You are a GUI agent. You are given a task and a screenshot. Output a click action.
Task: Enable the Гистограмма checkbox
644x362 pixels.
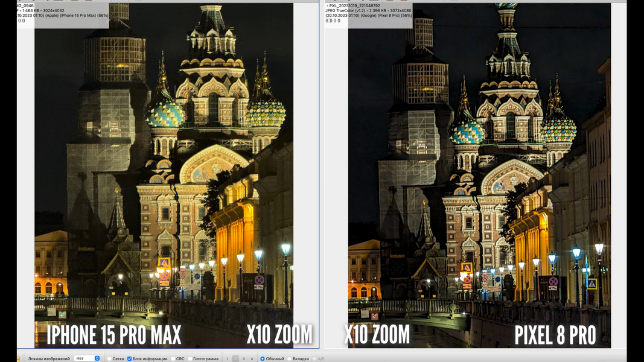[x=190, y=359]
